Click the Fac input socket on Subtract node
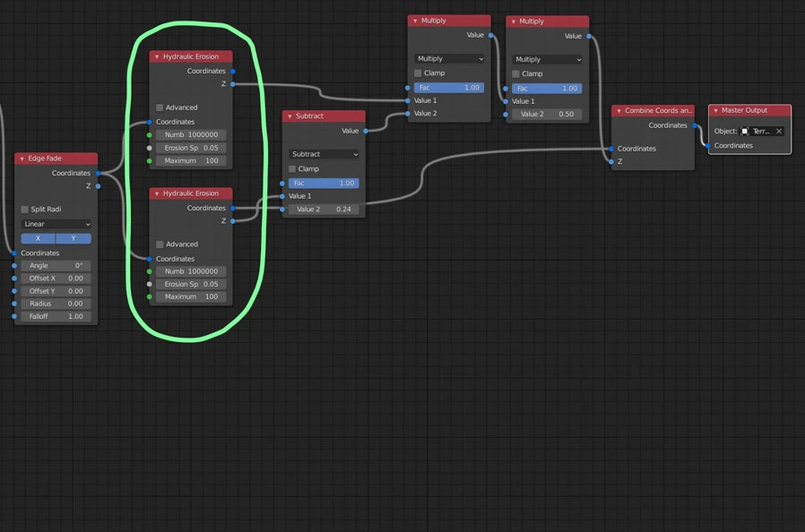The image size is (805, 532). [283, 183]
